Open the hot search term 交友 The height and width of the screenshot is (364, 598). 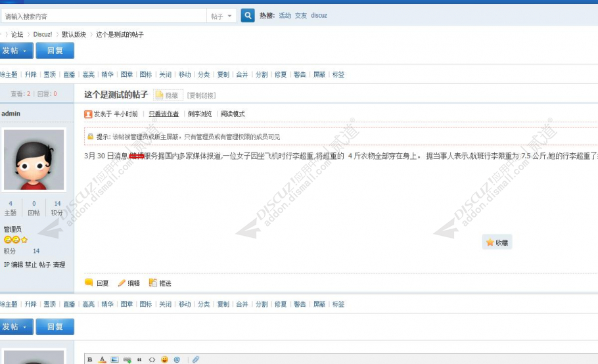[301, 16]
